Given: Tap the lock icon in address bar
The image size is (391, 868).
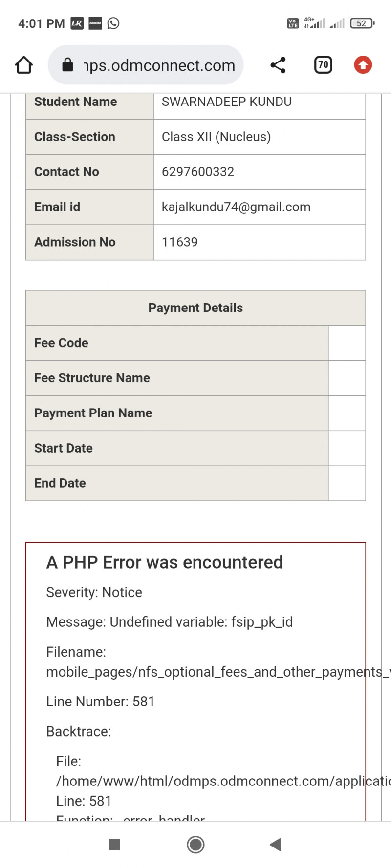Looking at the screenshot, I should tap(68, 65).
